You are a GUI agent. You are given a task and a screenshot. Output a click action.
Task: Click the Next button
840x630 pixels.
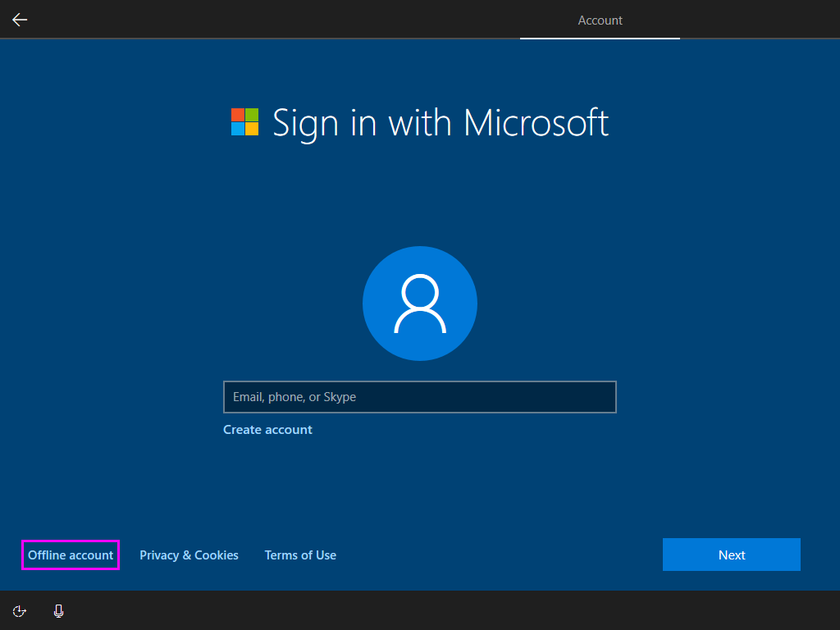(x=731, y=555)
